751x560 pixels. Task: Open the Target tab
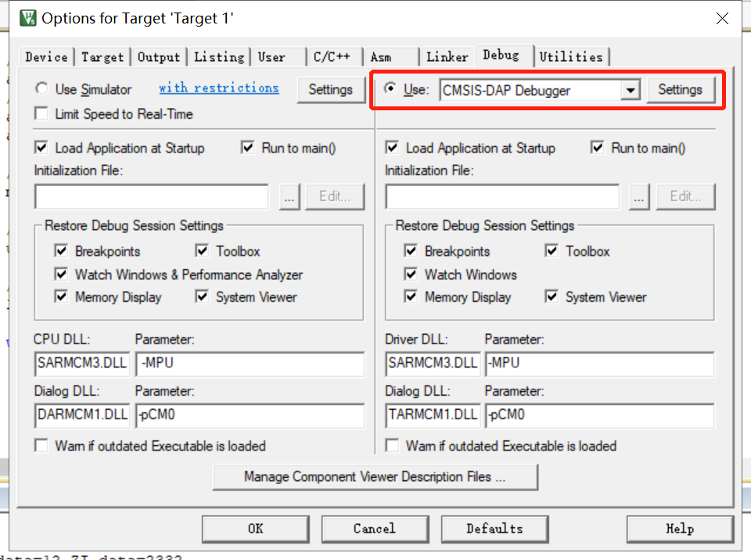click(102, 57)
